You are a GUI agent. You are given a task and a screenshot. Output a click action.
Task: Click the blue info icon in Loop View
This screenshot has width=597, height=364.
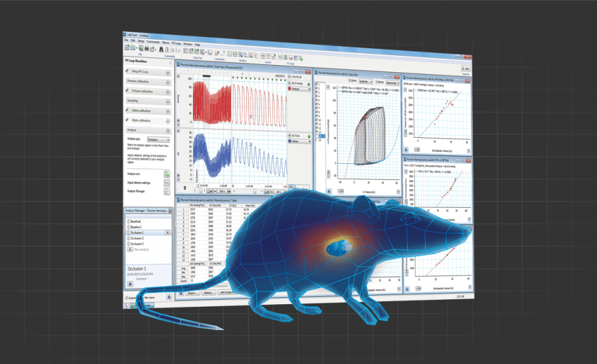pos(329,191)
